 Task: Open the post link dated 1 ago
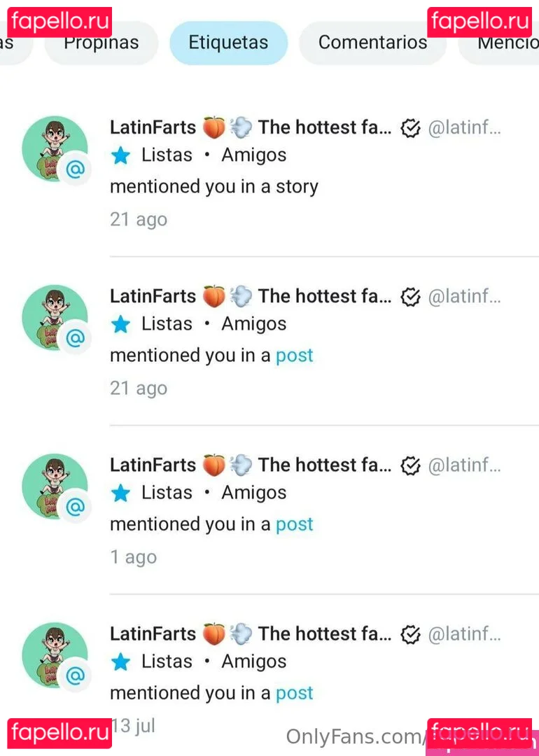pyautogui.click(x=294, y=524)
